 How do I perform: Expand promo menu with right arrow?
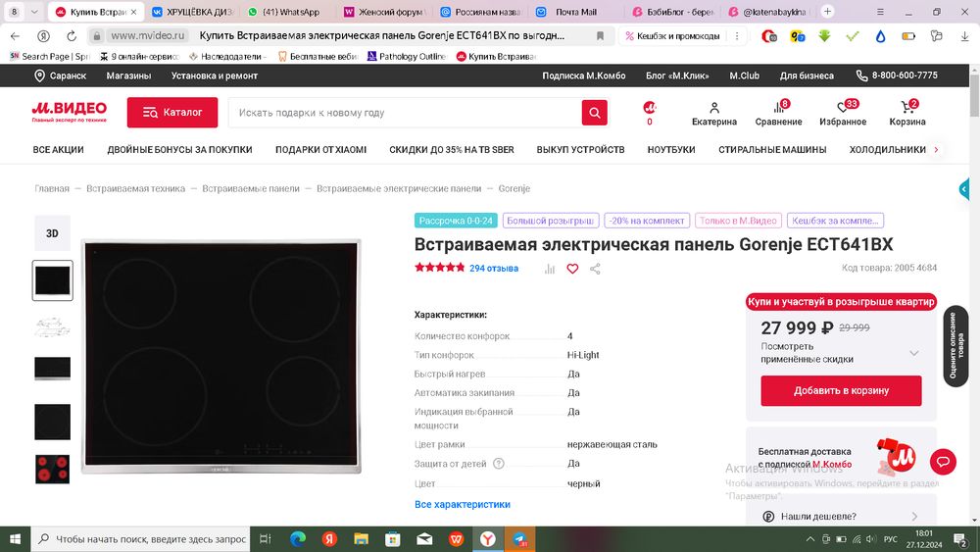point(936,149)
